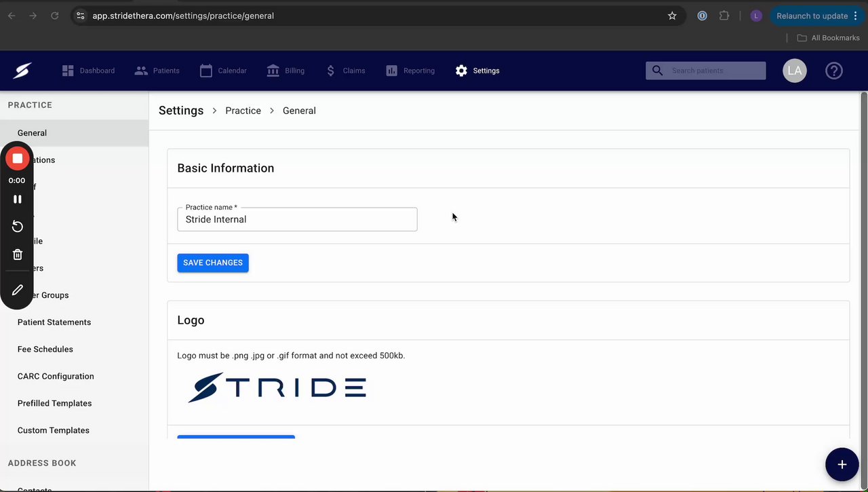The image size is (868, 492).
Task: Open the recorder pencil drawing tool
Action: [x=18, y=290]
